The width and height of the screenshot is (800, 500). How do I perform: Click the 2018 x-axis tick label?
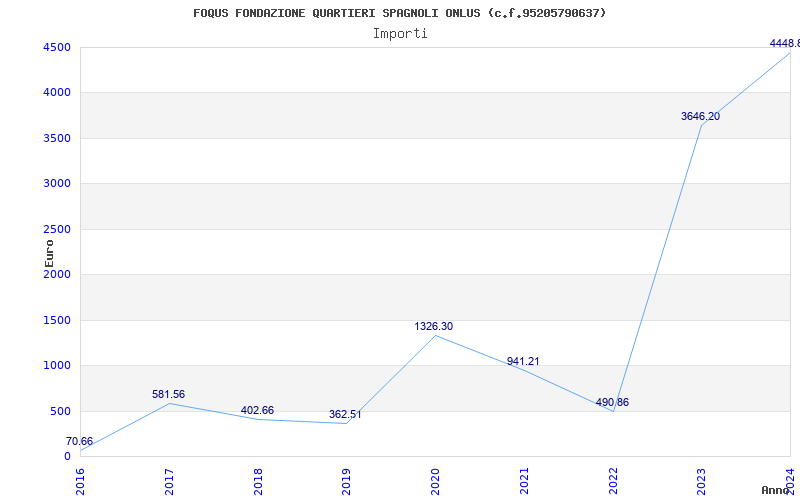point(258,481)
